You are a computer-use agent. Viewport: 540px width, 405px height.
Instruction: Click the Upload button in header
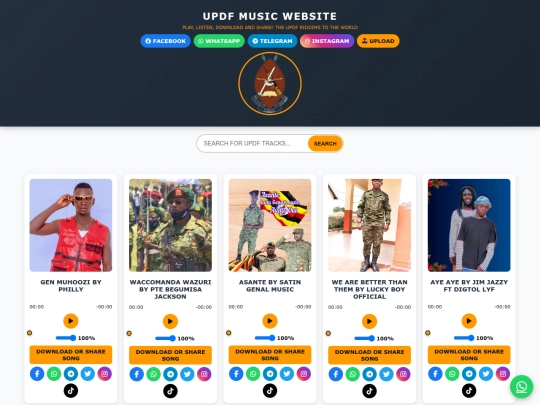[378, 41]
